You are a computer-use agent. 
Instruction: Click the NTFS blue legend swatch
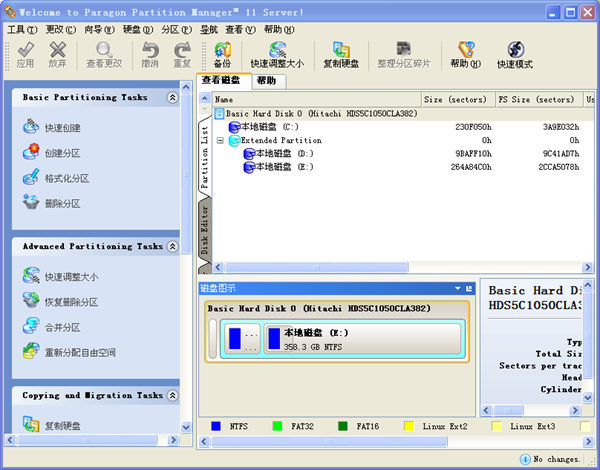coord(216,426)
